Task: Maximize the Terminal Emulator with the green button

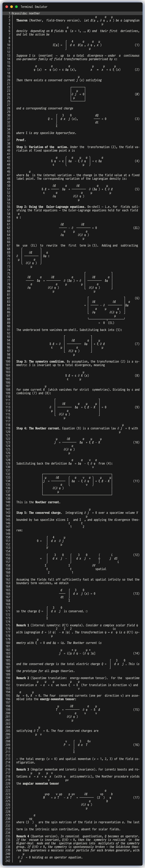Action: click(x=16, y=7)
